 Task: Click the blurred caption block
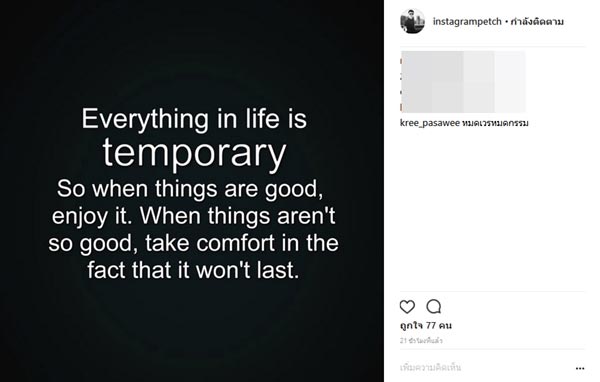[463, 82]
